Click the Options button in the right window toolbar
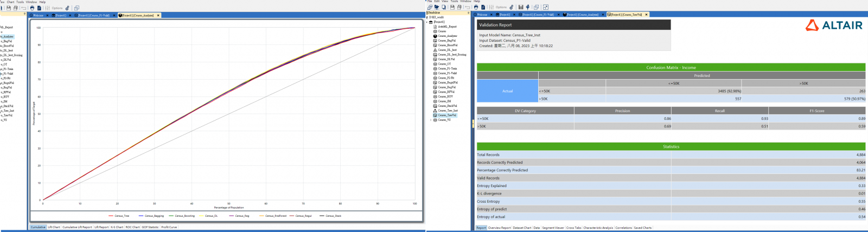This screenshot has height=232, width=868. [501, 7]
